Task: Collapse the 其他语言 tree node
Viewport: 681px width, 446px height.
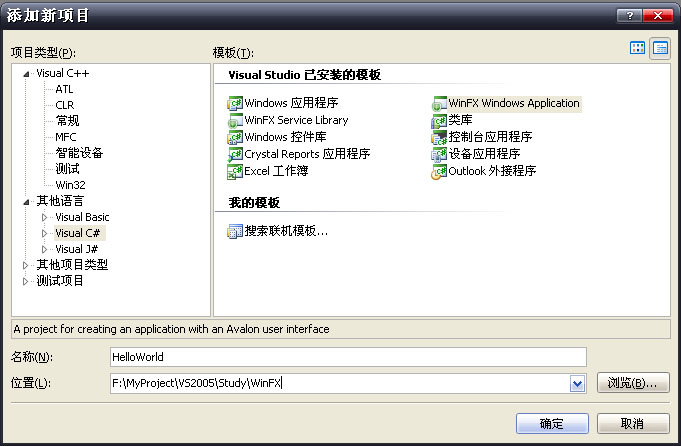Action: [x=26, y=202]
